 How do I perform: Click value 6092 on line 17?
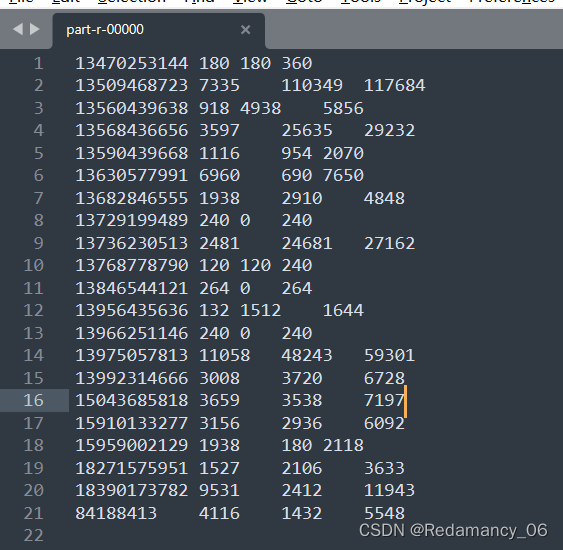(384, 423)
